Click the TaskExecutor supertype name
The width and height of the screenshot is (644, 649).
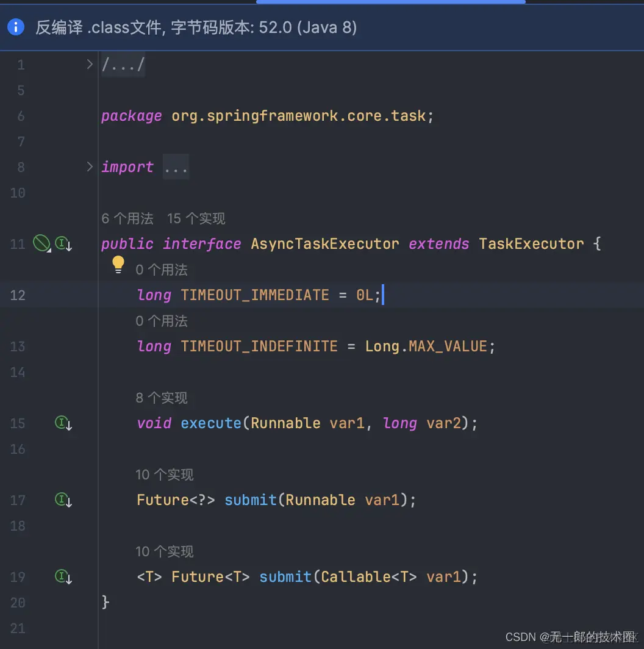[531, 244]
